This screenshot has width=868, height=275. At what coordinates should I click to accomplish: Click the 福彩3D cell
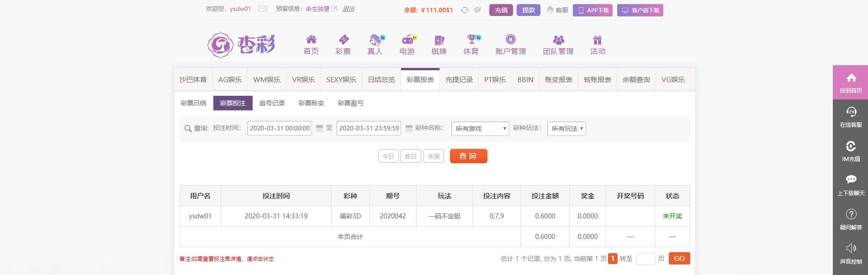tap(350, 216)
